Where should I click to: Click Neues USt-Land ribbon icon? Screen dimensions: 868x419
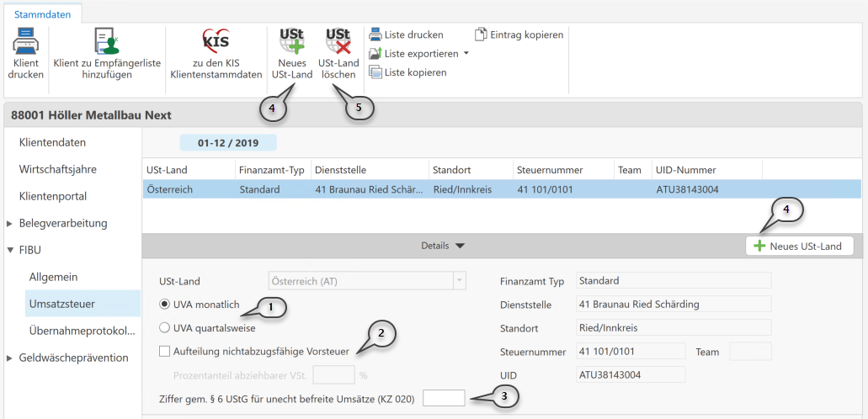[291, 42]
